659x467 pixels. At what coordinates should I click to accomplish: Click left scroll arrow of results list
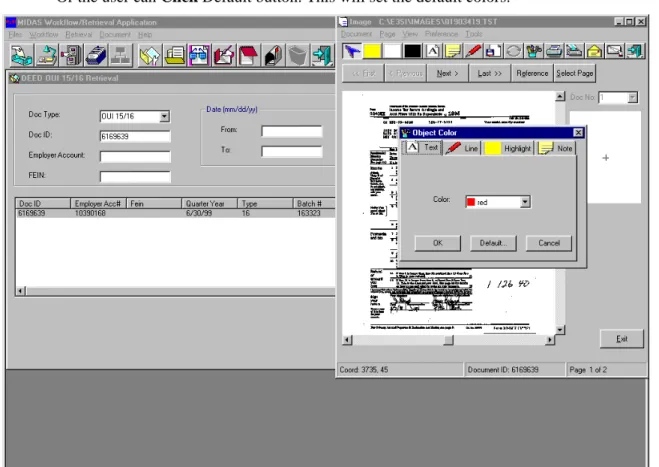pos(21,290)
